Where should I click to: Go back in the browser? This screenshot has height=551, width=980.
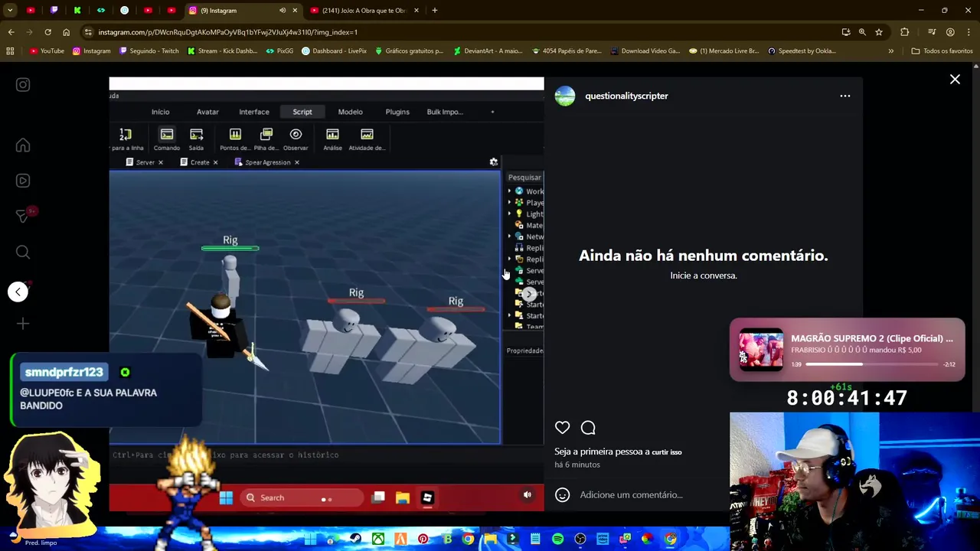point(11,32)
